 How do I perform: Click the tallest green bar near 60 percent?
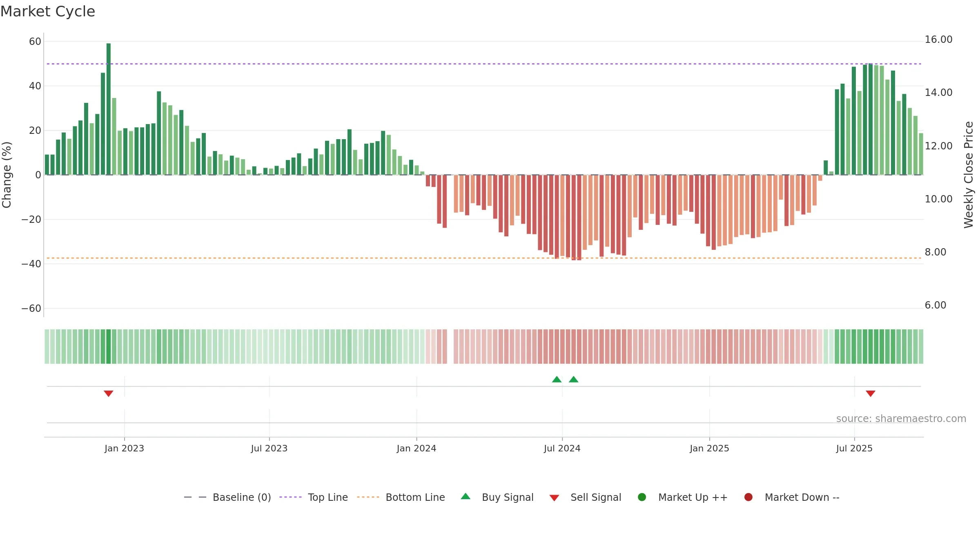tap(109, 109)
